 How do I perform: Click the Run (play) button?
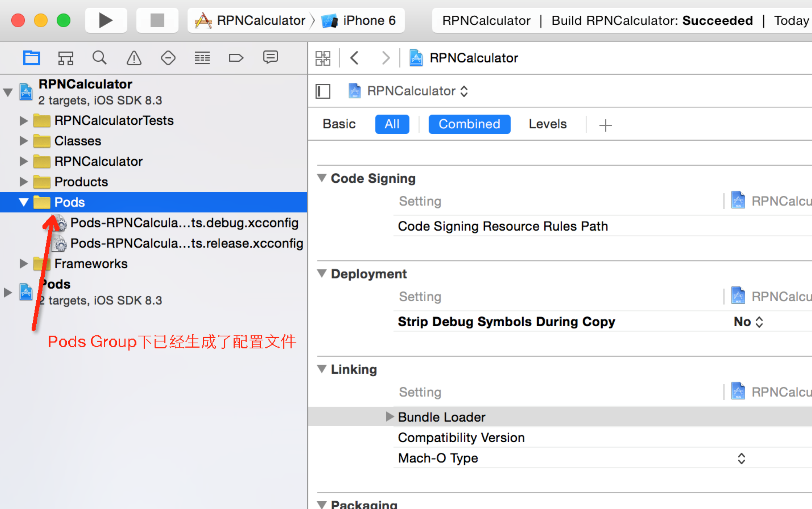106,20
